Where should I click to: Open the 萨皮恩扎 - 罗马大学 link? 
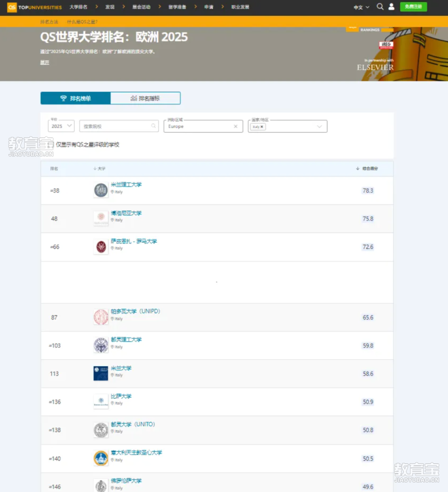[134, 241]
